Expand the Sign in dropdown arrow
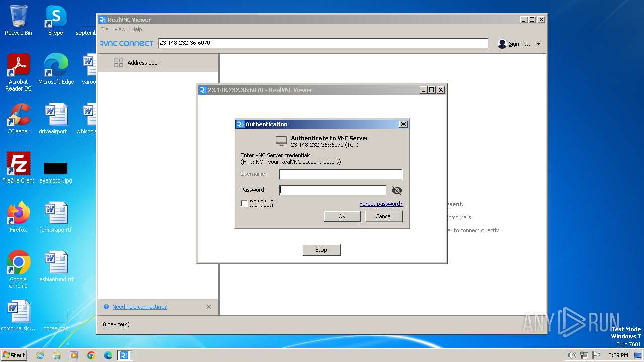644x362 pixels. (x=538, y=44)
